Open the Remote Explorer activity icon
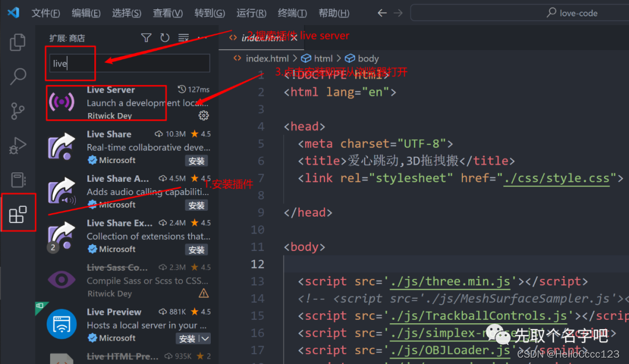The image size is (629, 364). [x=17, y=180]
